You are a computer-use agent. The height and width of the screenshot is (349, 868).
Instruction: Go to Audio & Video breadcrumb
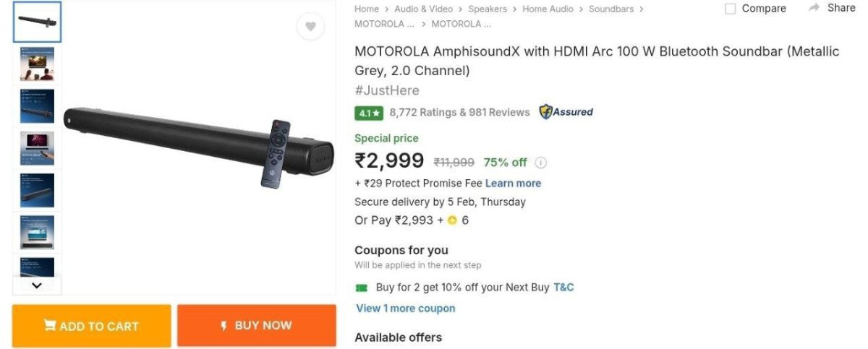(x=423, y=9)
